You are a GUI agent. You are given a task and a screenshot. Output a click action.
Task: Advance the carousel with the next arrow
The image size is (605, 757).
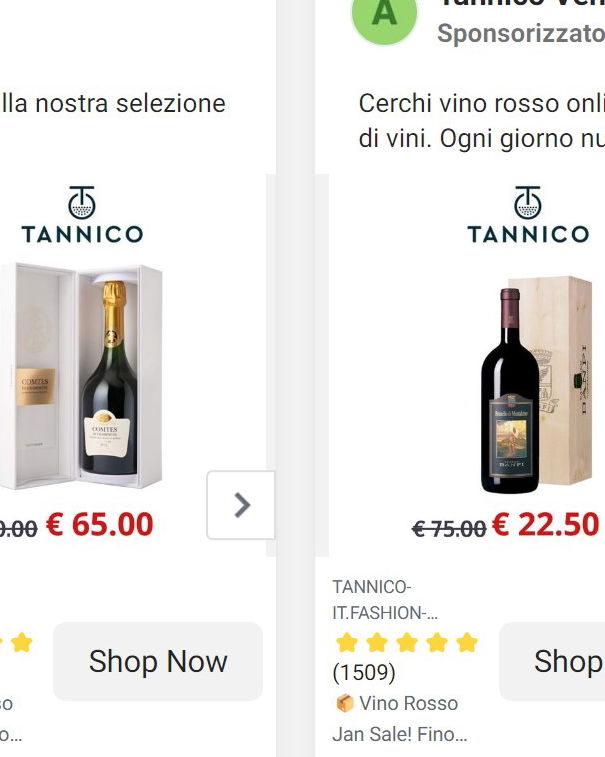(x=241, y=505)
